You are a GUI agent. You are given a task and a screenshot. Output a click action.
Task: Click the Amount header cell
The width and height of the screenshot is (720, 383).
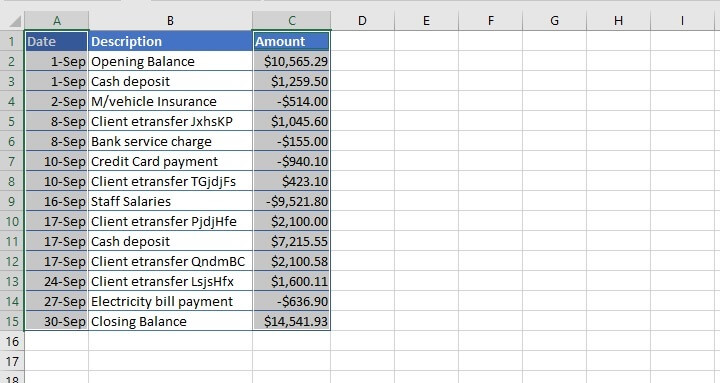point(292,41)
